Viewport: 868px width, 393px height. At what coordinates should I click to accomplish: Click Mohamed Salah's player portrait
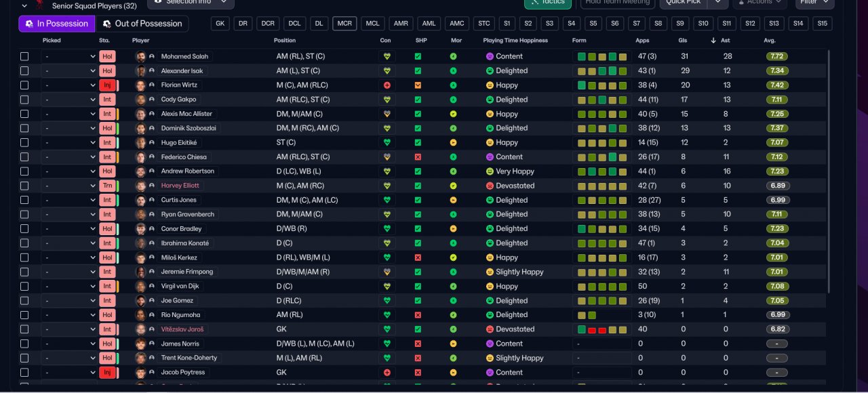[x=140, y=56]
